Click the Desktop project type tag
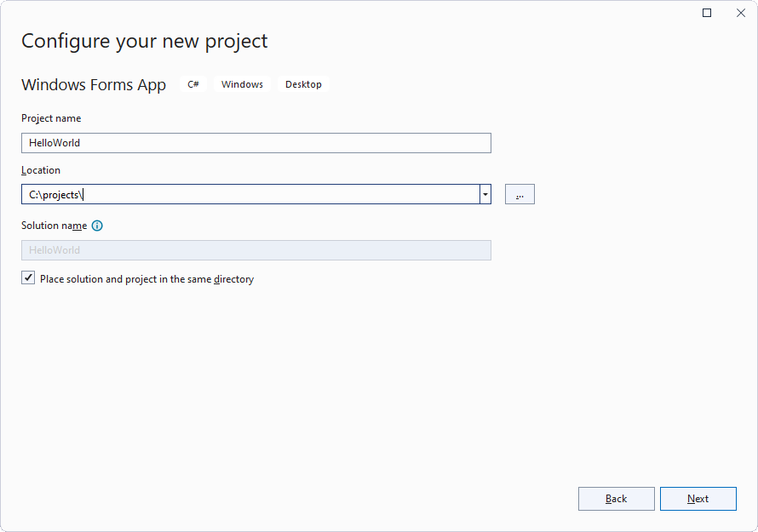 pyautogui.click(x=303, y=84)
